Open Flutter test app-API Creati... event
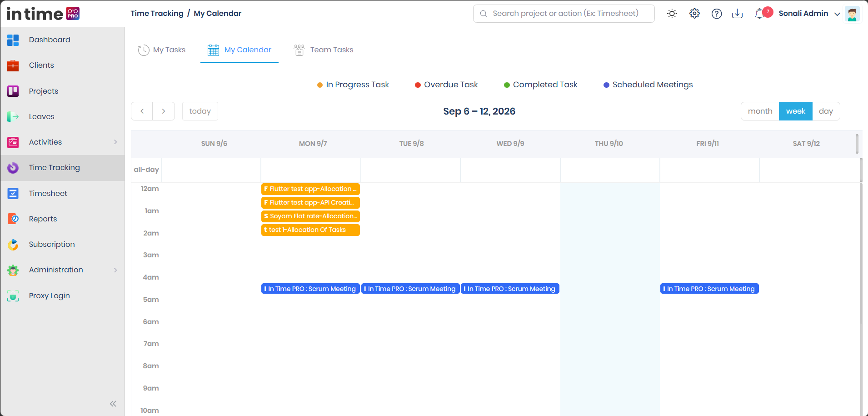Image resolution: width=868 pixels, height=416 pixels. point(310,203)
